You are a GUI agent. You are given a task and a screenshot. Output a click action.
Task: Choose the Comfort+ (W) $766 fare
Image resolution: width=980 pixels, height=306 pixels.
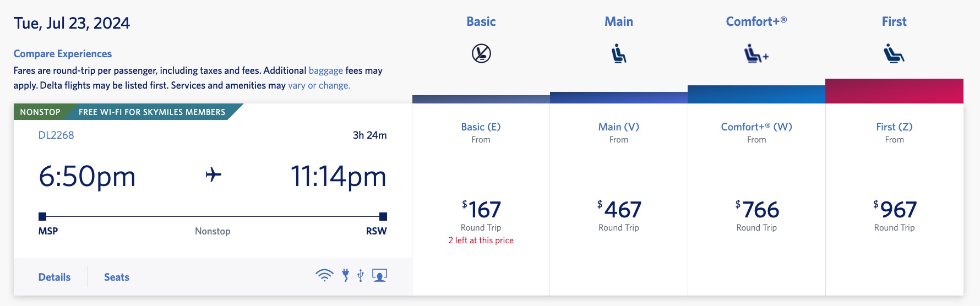tap(756, 210)
